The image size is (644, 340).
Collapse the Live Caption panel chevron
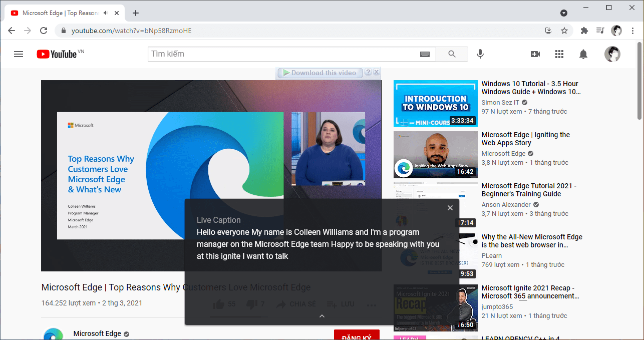click(x=322, y=316)
